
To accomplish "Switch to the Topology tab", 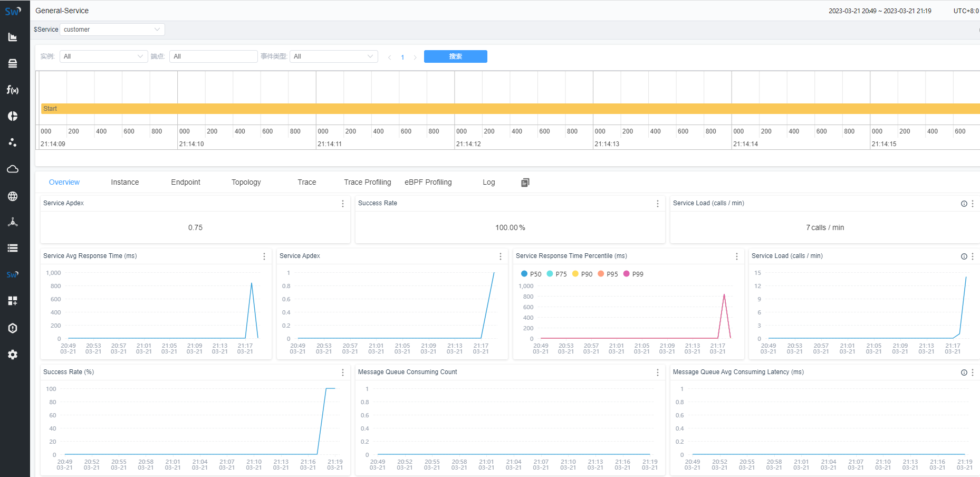I will [246, 182].
